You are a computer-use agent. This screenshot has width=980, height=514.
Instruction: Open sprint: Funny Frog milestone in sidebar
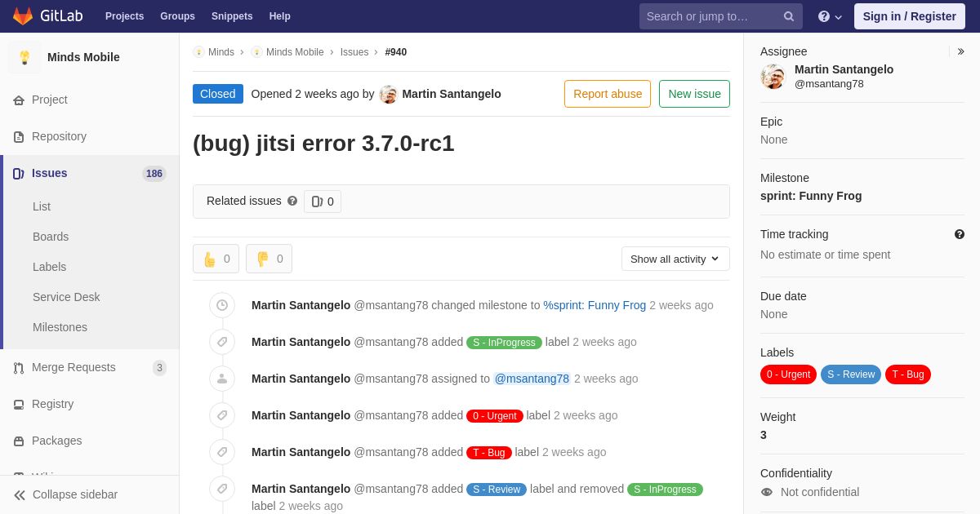pyautogui.click(x=811, y=196)
